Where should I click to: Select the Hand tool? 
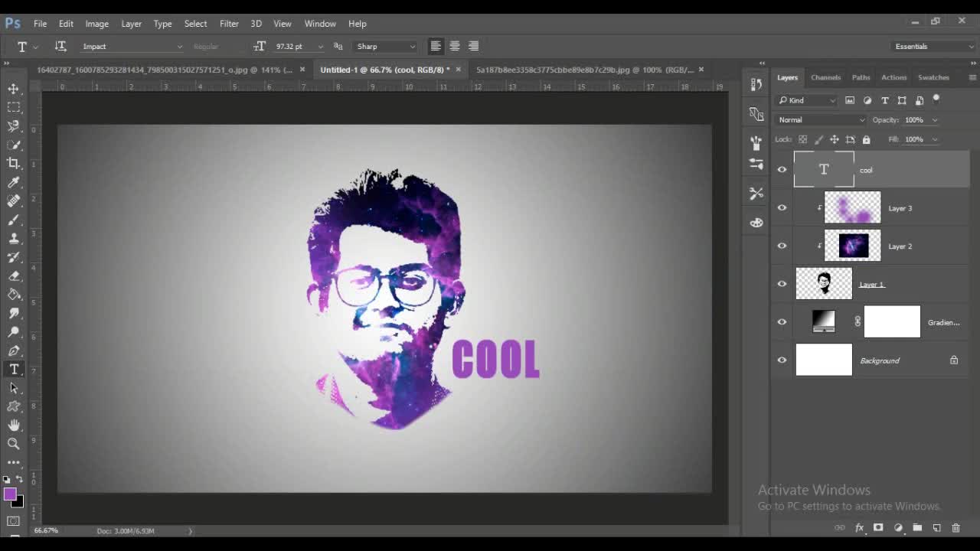coord(14,425)
